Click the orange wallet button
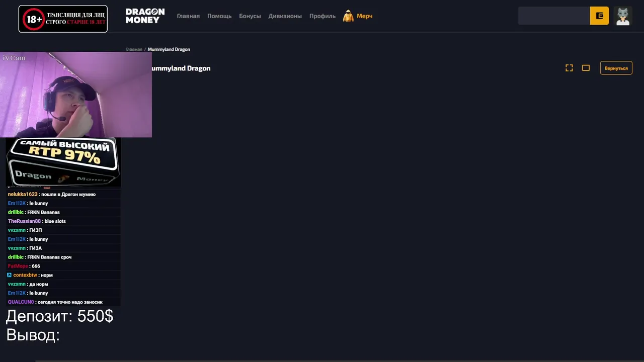This screenshot has width=644, height=362. pos(599,16)
